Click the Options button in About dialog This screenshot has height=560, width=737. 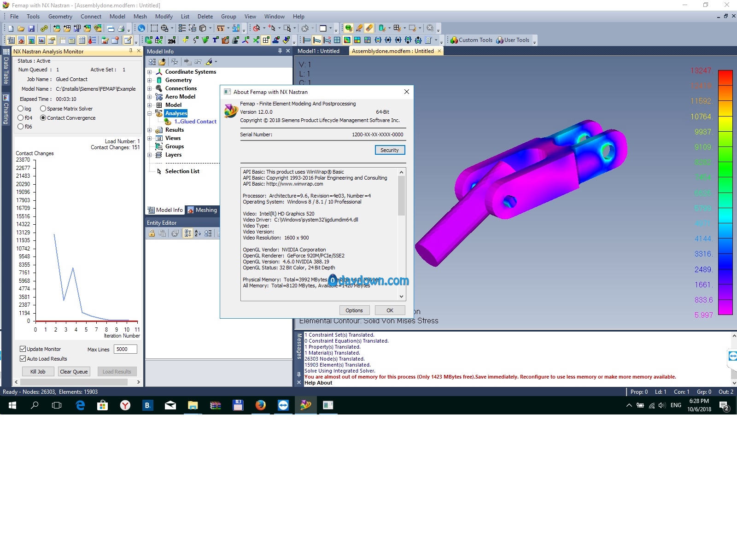click(x=354, y=310)
